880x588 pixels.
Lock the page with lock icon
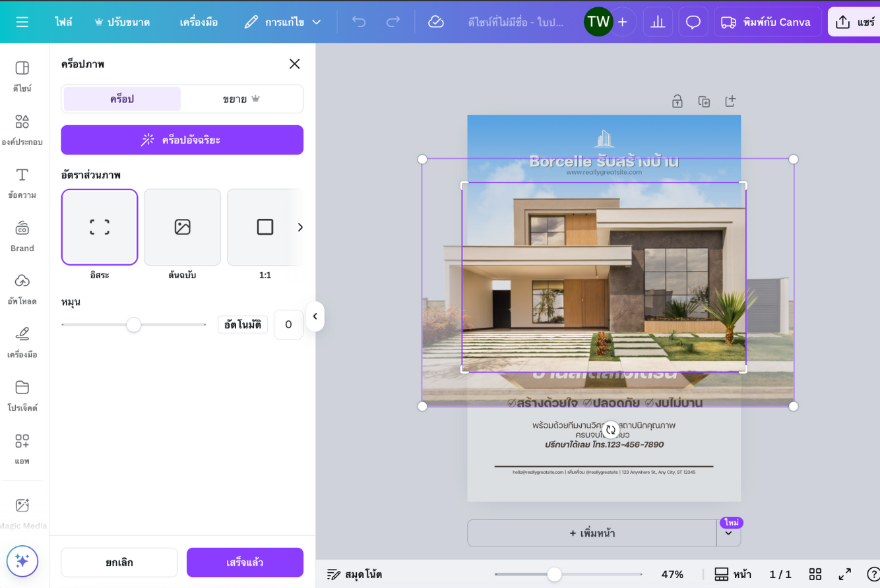pyautogui.click(x=677, y=101)
